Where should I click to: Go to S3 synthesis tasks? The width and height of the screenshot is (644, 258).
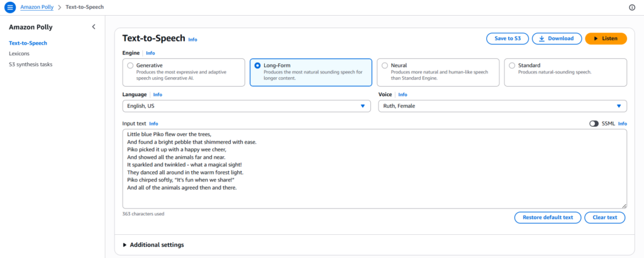point(30,64)
